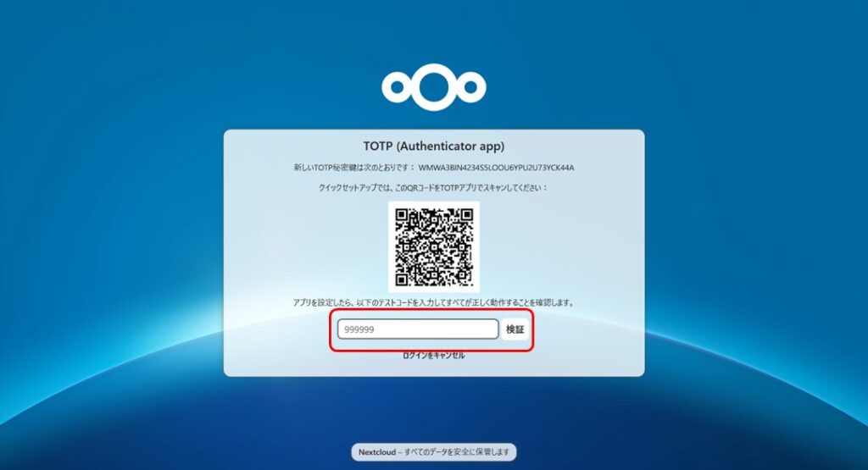Focus the 999999 test code input field

(x=418, y=329)
